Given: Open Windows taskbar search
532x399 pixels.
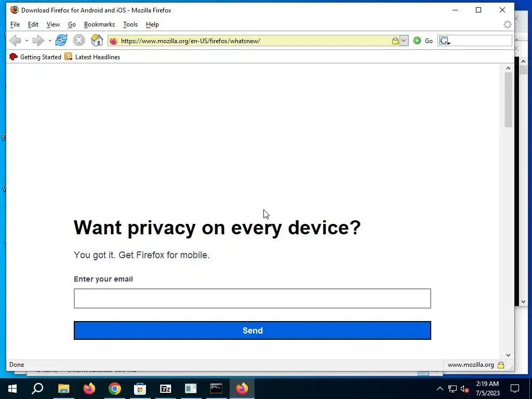Looking at the screenshot, I should click(37, 389).
